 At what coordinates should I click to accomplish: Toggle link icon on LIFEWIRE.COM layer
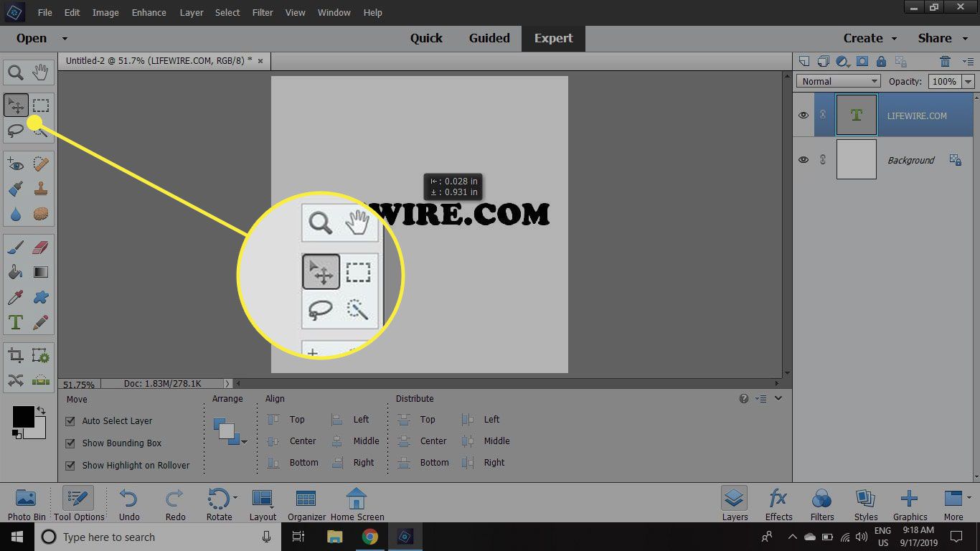(823, 116)
